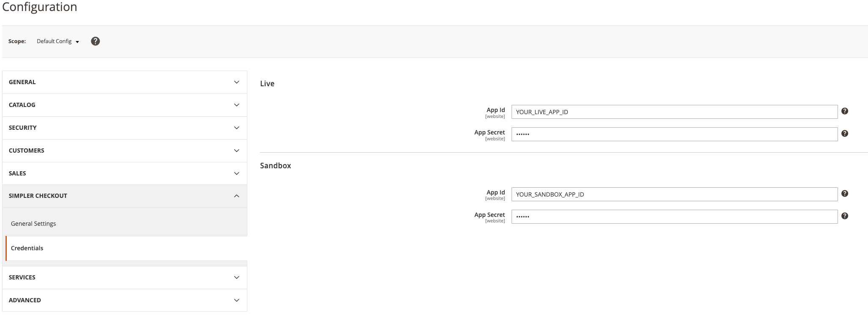This screenshot has height=323, width=868.
Task: Show help tooltip for Live App Id
Action: coord(845,111)
